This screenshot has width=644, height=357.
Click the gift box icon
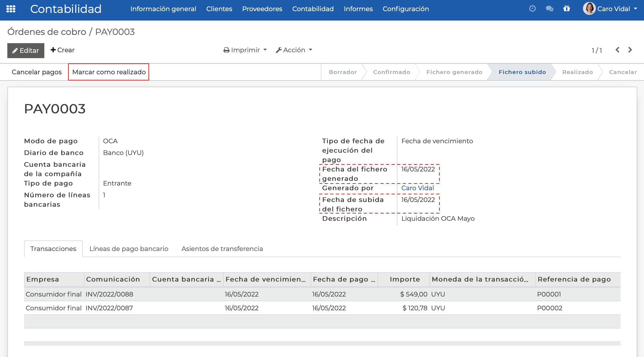point(567,9)
